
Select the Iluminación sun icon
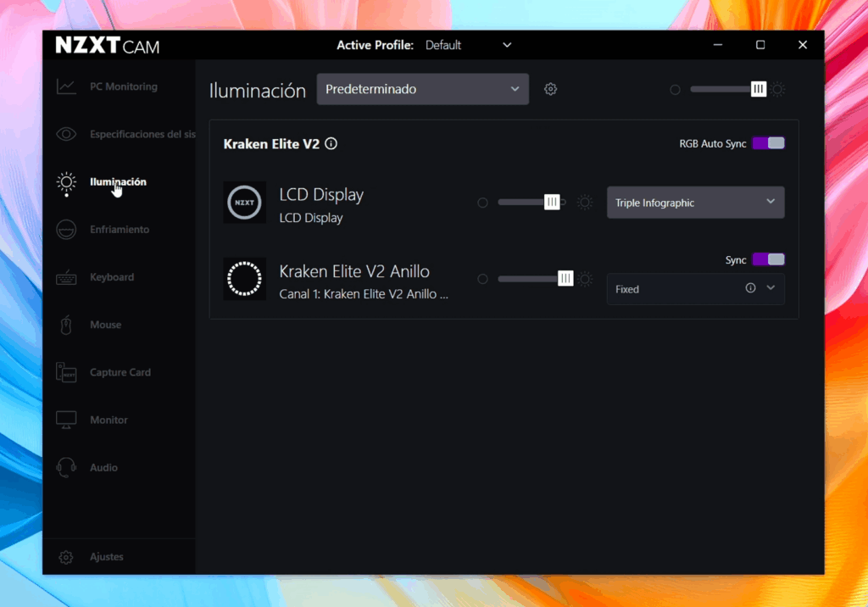[66, 182]
